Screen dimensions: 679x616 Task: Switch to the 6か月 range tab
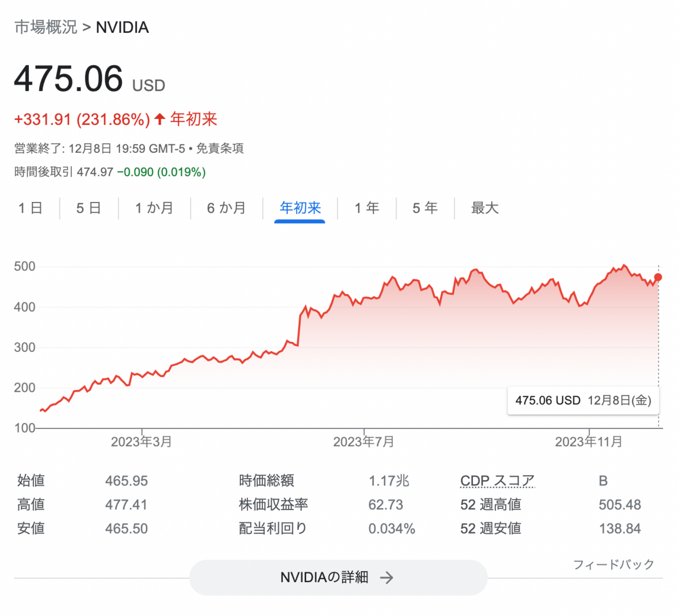tap(226, 208)
